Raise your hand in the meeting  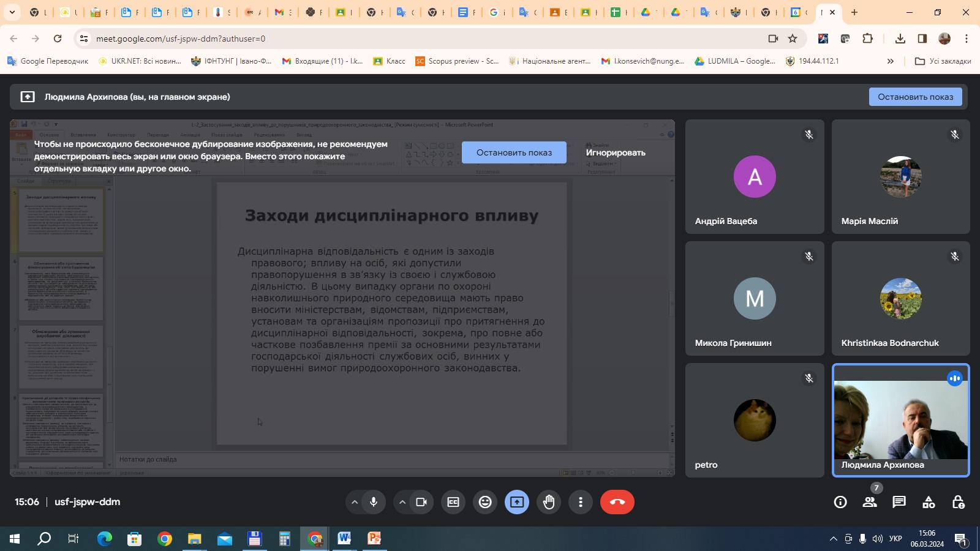(548, 501)
